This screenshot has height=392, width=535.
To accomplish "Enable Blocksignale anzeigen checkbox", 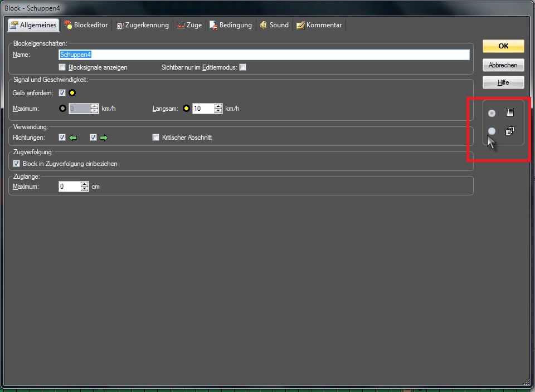I will [x=62, y=67].
